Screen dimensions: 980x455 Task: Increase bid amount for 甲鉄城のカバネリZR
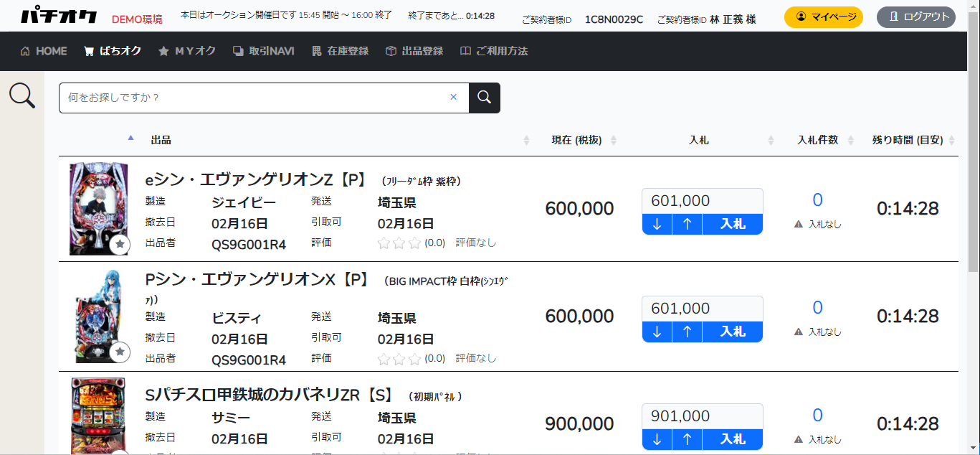click(688, 439)
